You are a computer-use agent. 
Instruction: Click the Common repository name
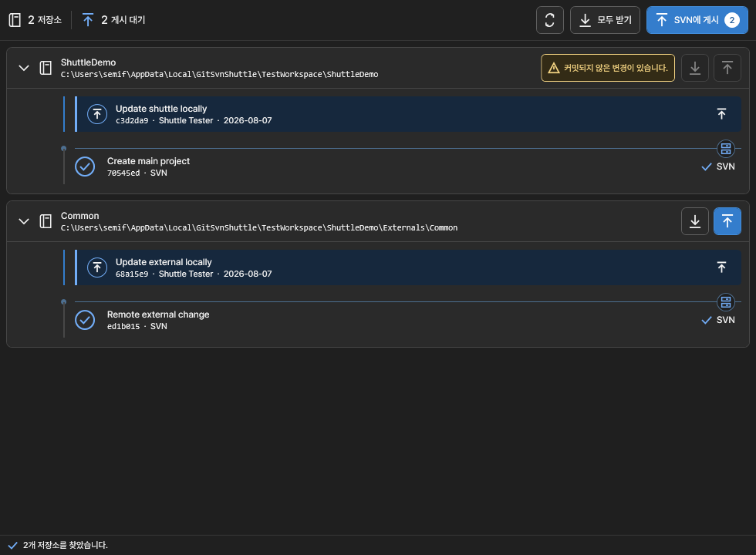click(80, 216)
